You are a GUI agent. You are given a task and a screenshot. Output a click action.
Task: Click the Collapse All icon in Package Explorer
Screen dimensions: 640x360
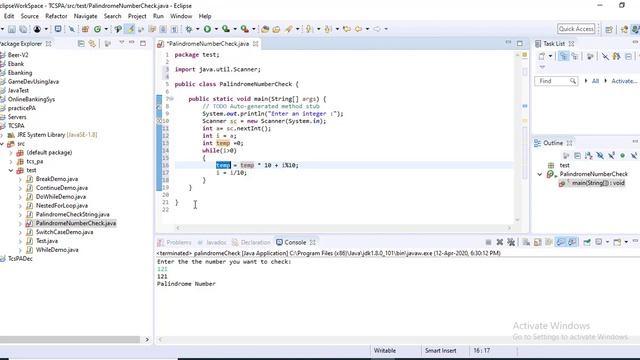point(81,43)
